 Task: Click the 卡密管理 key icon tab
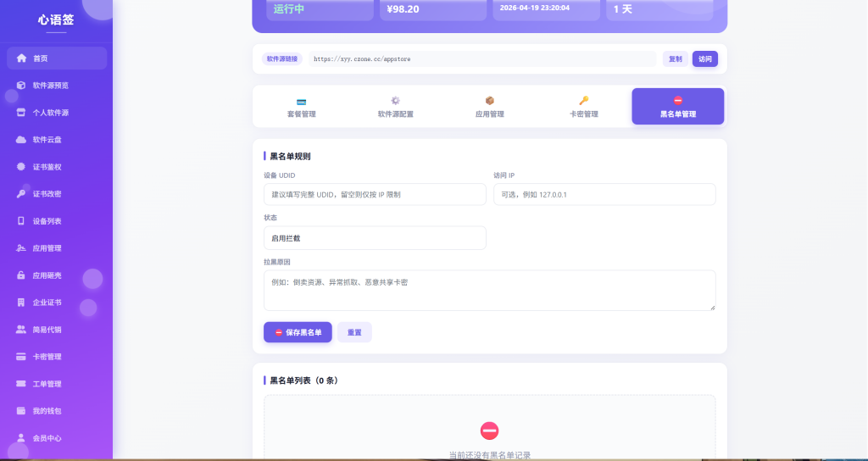point(583,101)
